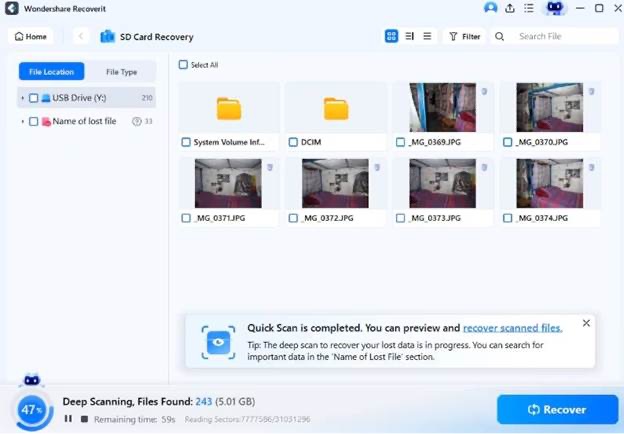This screenshot has height=434, width=624.
Task: Select the _MG_0370.JPG thumbnail
Action: [x=550, y=107]
